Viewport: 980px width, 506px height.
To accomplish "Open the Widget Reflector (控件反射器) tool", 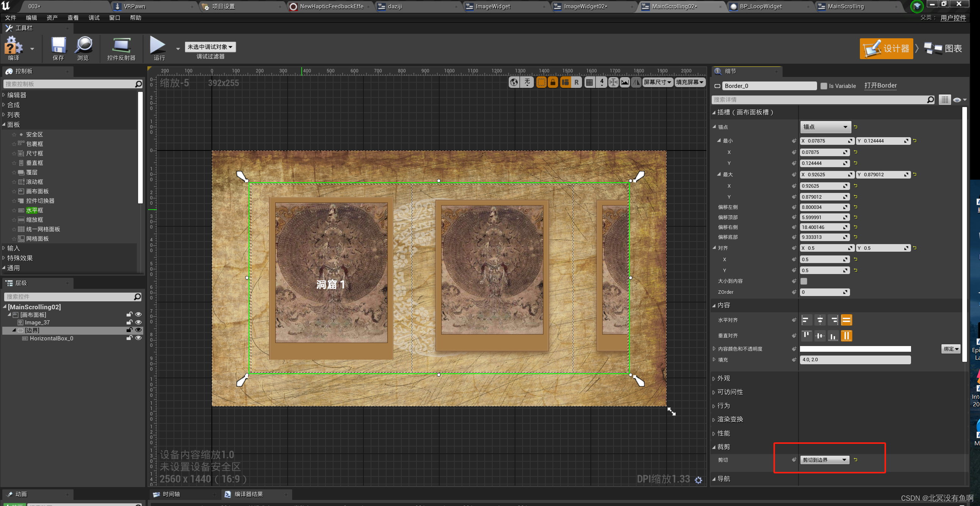I will pyautogui.click(x=121, y=45).
